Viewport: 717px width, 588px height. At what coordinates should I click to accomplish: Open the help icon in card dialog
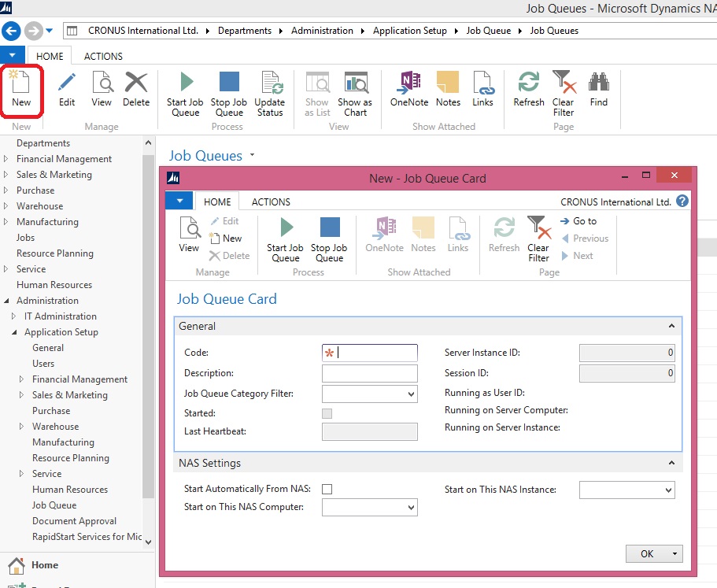[x=682, y=202]
